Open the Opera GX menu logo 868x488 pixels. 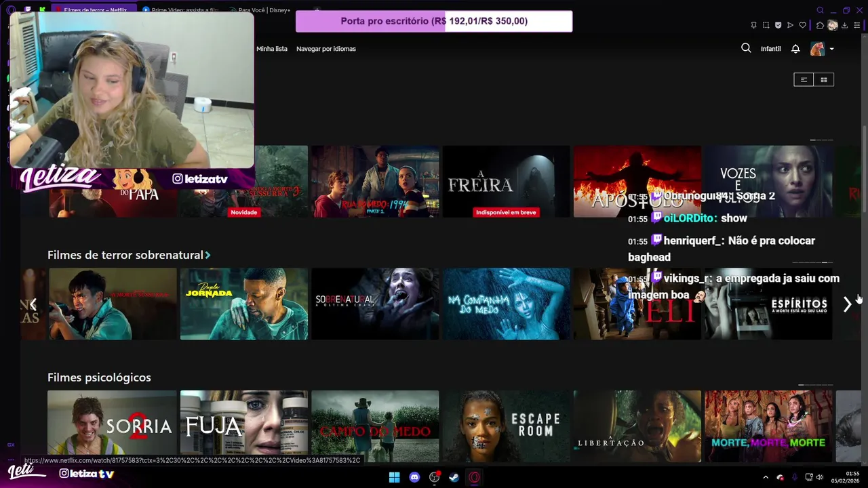click(11, 10)
